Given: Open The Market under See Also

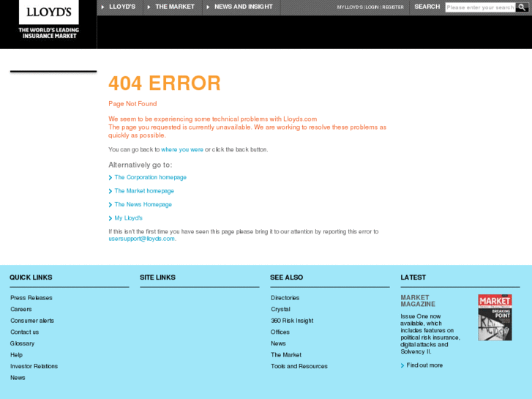Looking at the screenshot, I should [286, 355].
